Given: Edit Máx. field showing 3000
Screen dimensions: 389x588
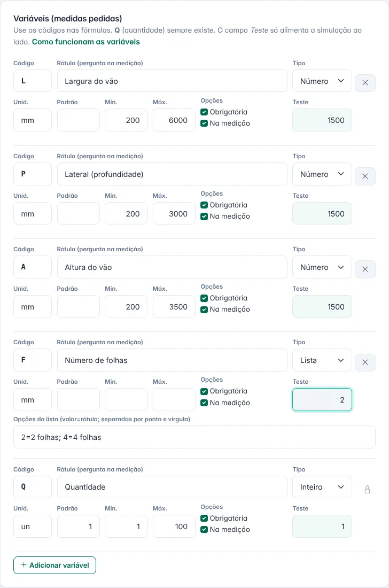Looking at the screenshot, I should (174, 213).
